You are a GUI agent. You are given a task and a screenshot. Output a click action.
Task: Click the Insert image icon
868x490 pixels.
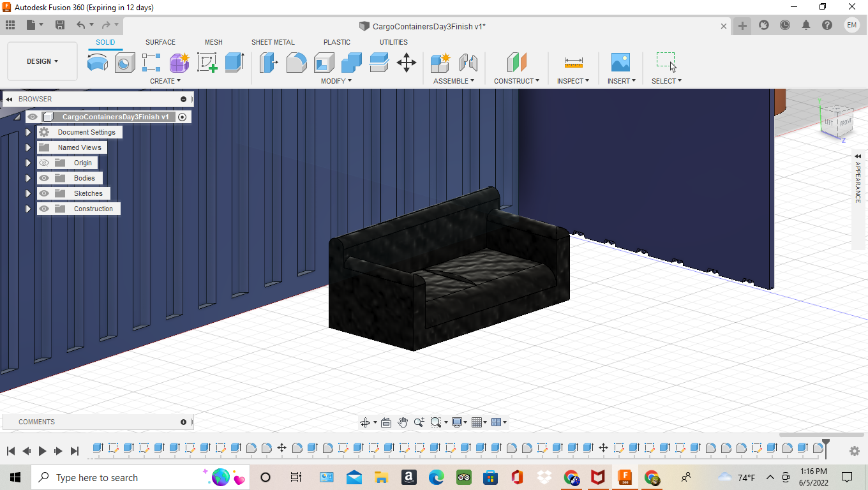click(620, 63)
